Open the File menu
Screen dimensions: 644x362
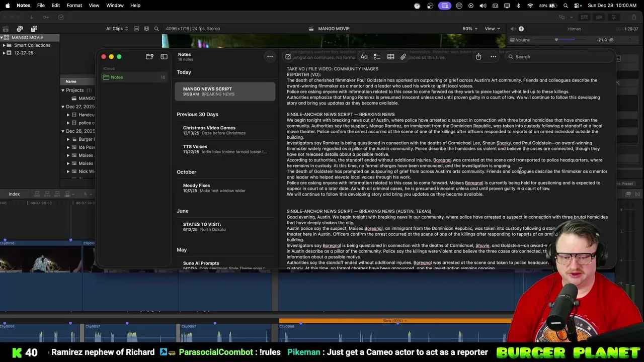[x=41, y=6]
